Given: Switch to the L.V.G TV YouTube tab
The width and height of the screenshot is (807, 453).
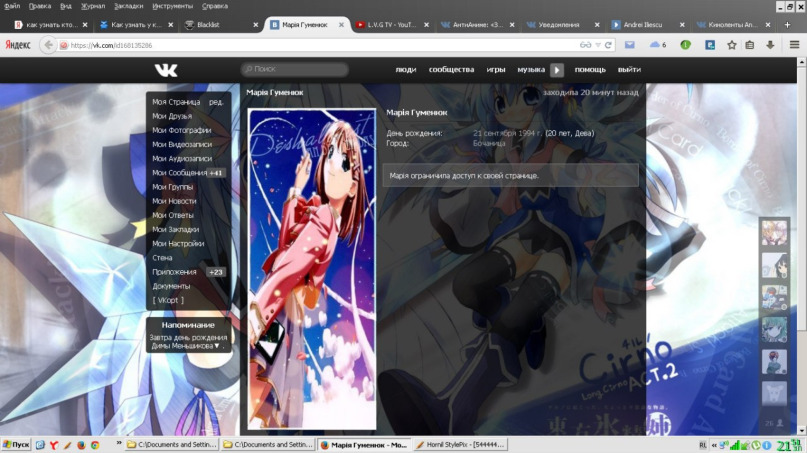Looking at the screenshot, I should (391, 25).
